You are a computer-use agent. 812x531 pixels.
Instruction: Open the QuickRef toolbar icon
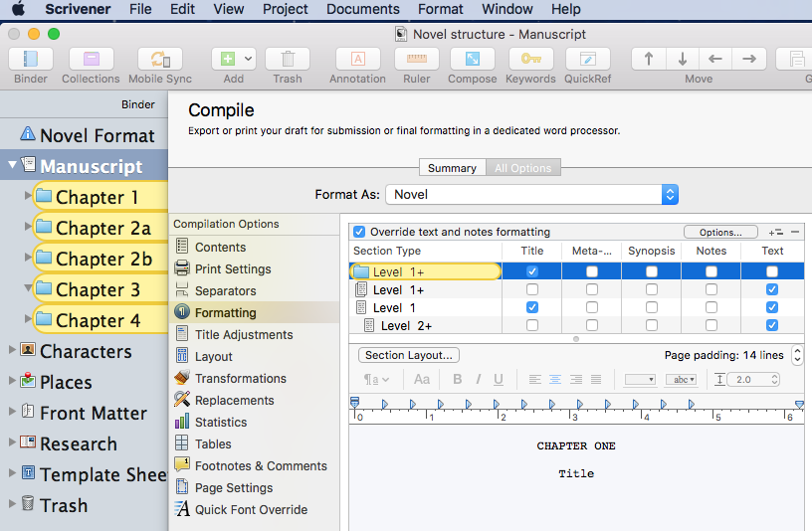(x=588, y=59)
